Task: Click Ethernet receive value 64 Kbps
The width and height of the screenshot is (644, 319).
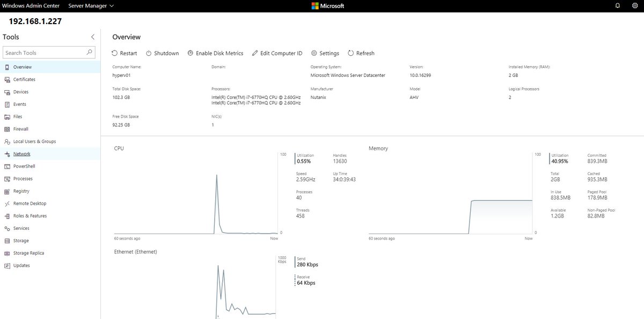Action: (306, 282)
